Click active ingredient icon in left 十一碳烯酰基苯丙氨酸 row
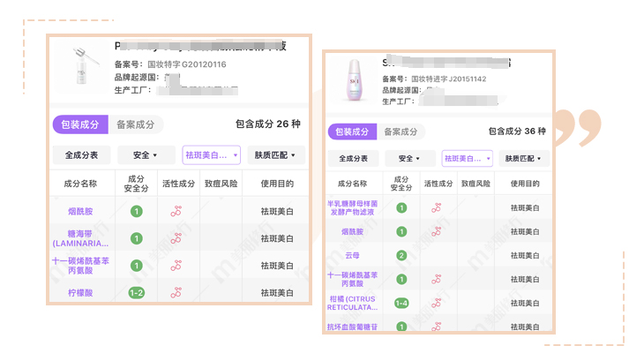This screenshot has width=644, height=361. [x=176, y=266]
